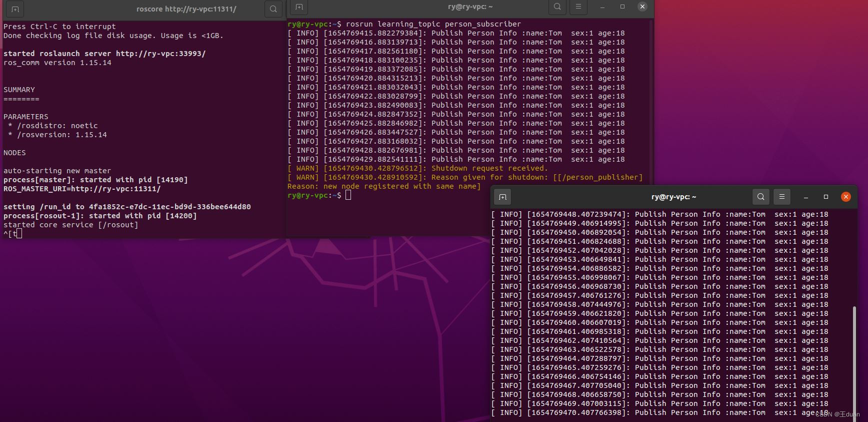
Task: Click the PARAMETERS heading in roscore terminal
Action: 26,117
